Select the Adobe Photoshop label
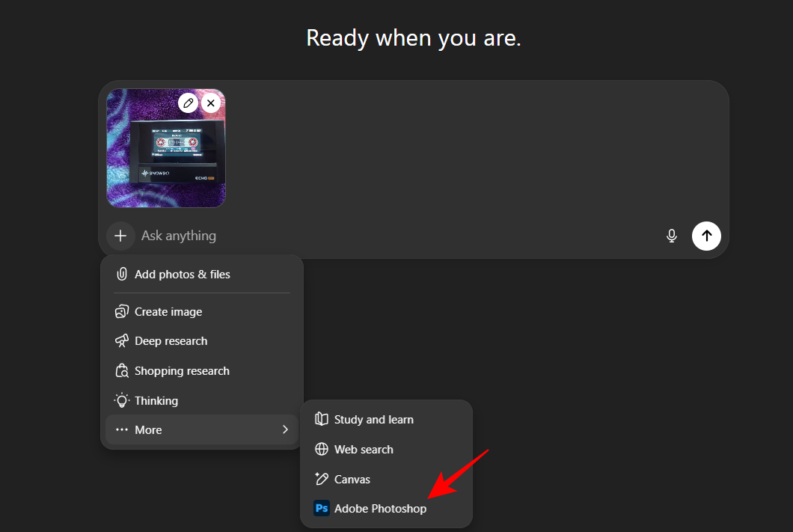Image resolution: width=793 pixels, height=532 pixels. 380,509
